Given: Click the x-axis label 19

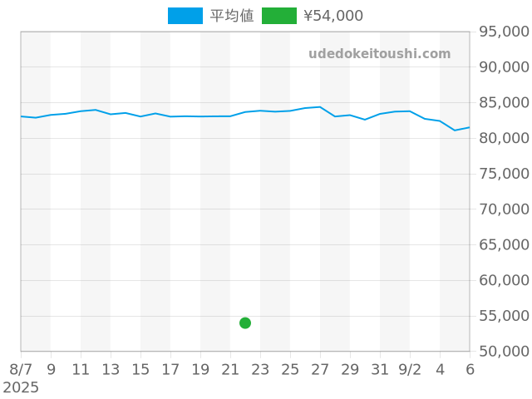Looking at the screenshot, I should (200, 369).
